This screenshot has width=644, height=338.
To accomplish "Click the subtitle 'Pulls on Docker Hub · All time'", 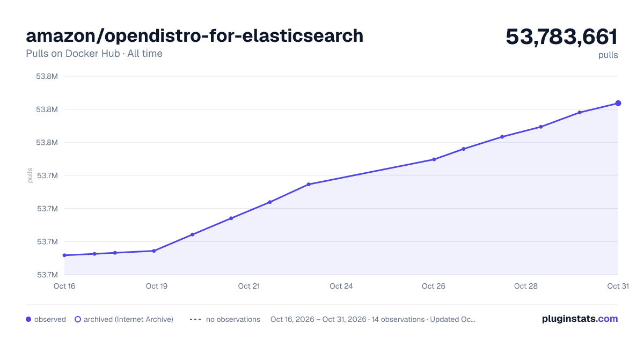I will tap(94, 54).
